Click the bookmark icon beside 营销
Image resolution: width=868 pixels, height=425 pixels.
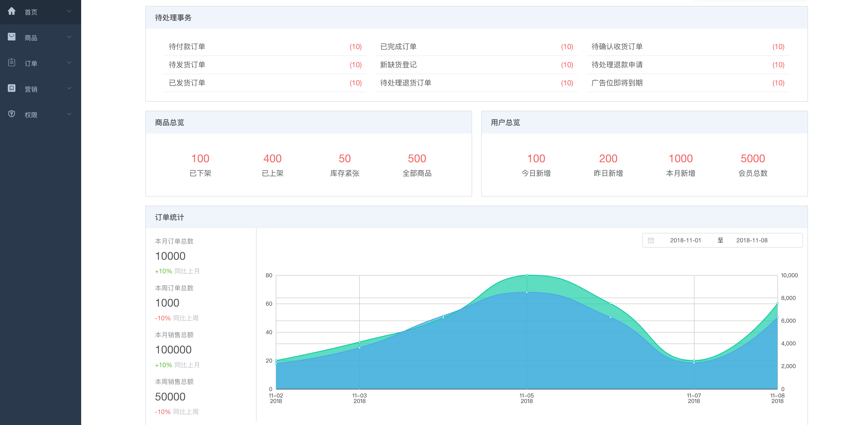click(11, 88)
